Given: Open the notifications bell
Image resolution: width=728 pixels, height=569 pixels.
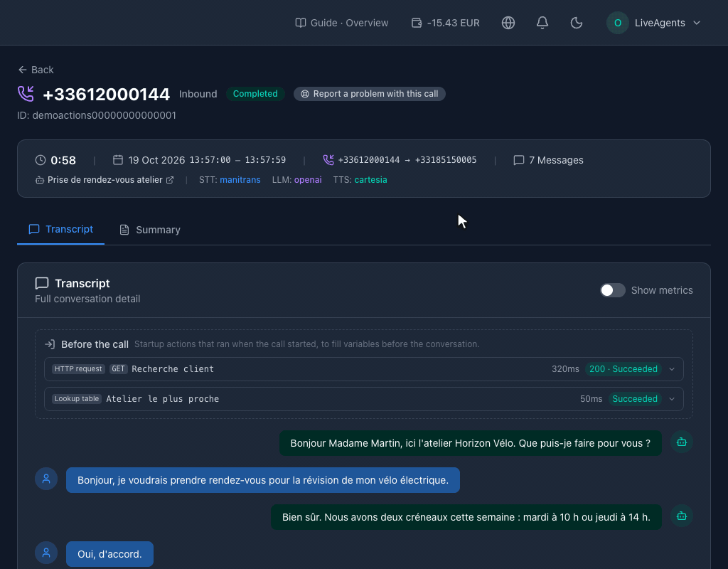Looking at the screenshot, I should [542, 23].
